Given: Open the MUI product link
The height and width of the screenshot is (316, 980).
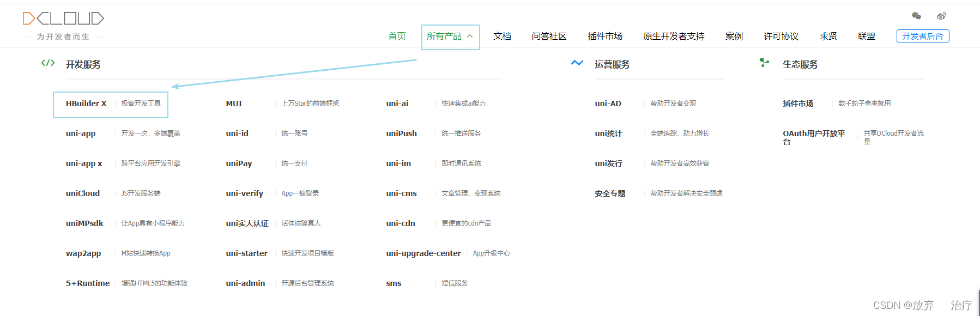Looking at the screenshot, I should click(234, 104).
